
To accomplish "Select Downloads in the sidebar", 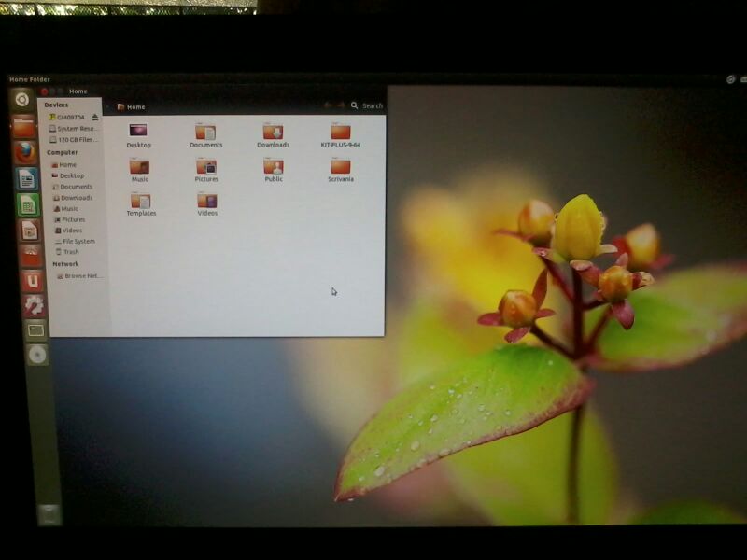I will (x=73, y=198).
